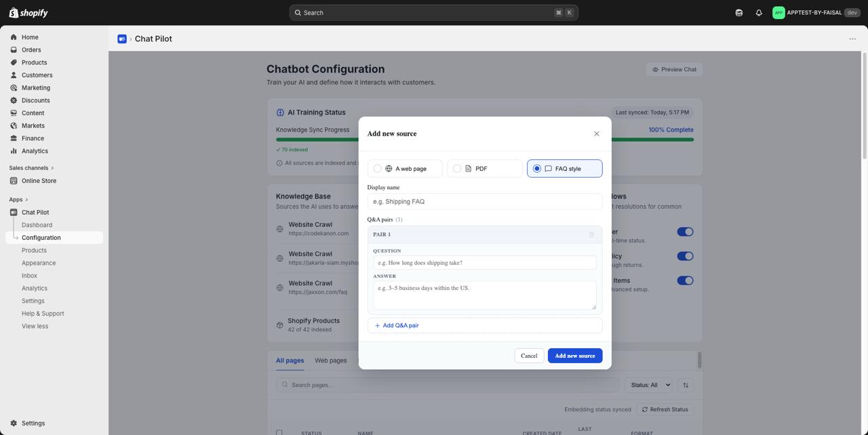
Task: Open the three-dot more menu
Action: [852, 39]
